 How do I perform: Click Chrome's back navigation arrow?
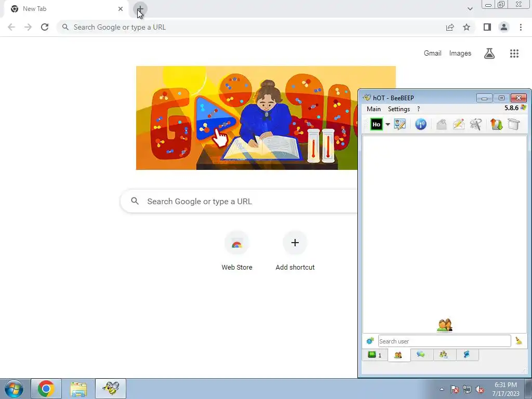click(11, 27)
